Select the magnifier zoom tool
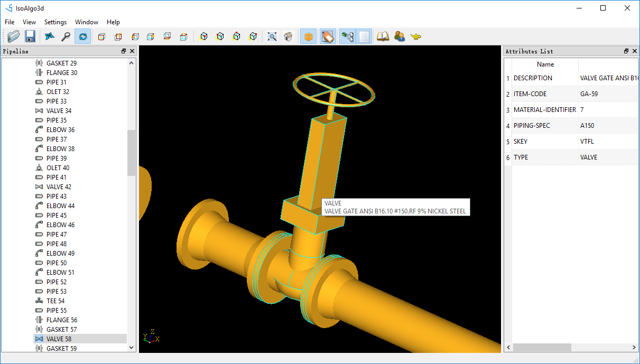640x364 pixels. [66, 36]
